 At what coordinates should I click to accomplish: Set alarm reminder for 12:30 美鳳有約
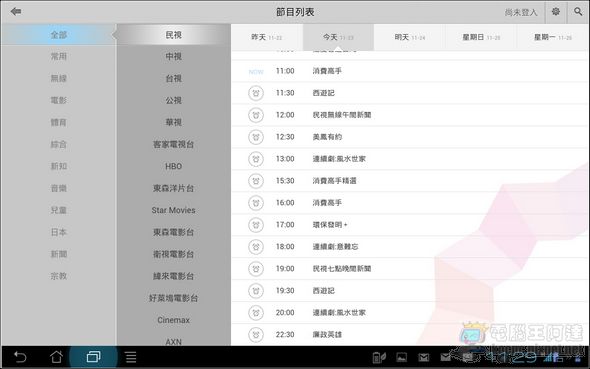[256, 137]
